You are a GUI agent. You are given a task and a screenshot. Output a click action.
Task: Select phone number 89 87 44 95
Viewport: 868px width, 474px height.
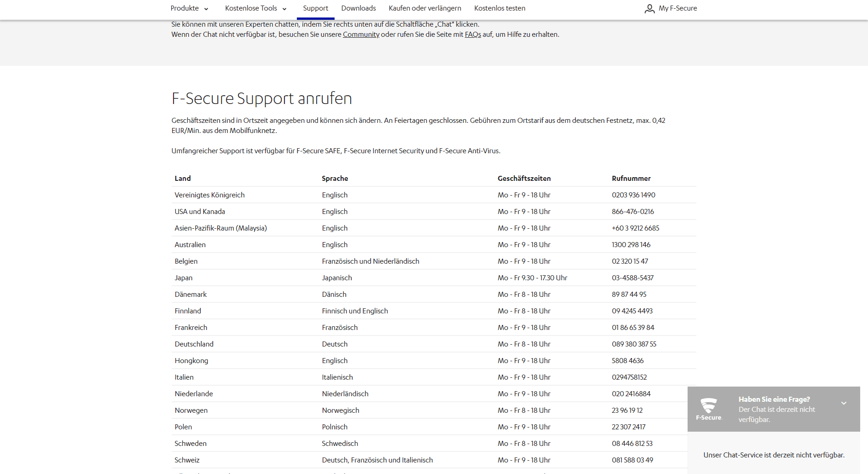point(629,295)
